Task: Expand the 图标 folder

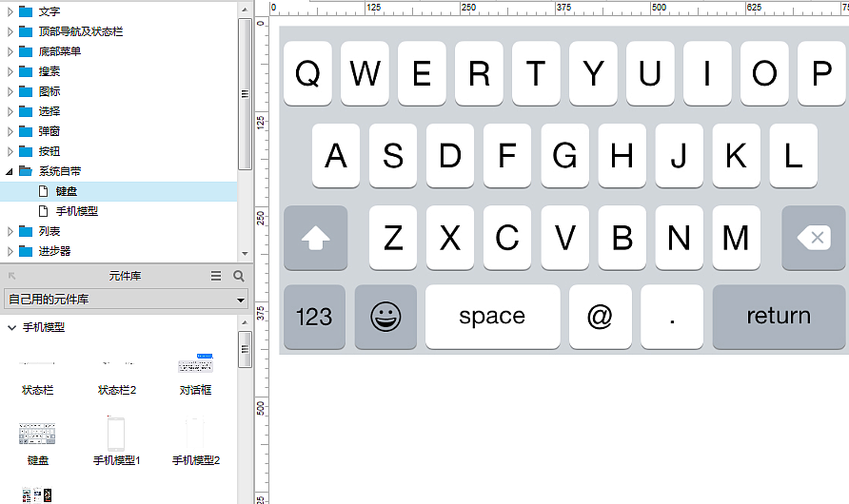Action: (10, 91)
